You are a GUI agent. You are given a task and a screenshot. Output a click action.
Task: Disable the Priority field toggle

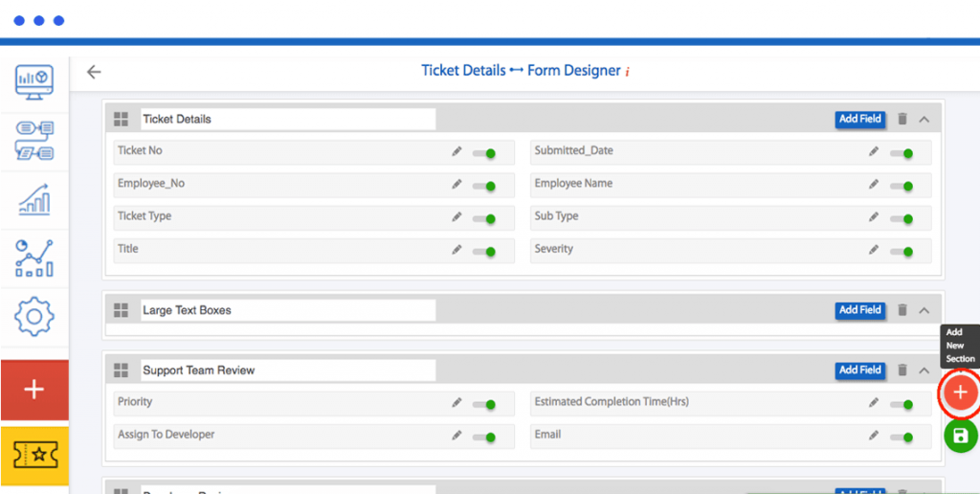coord(485,405)
